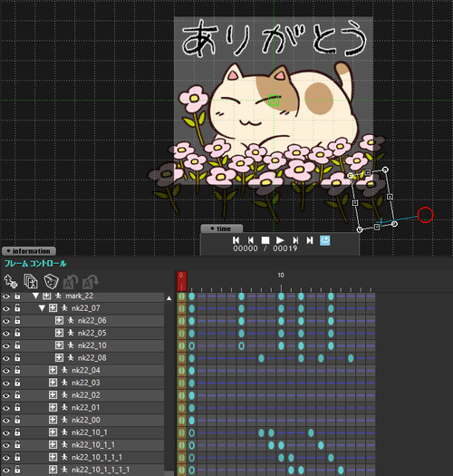
Task: Click the plus box icon on nk22_10 row
Action: tap(59, 345)
